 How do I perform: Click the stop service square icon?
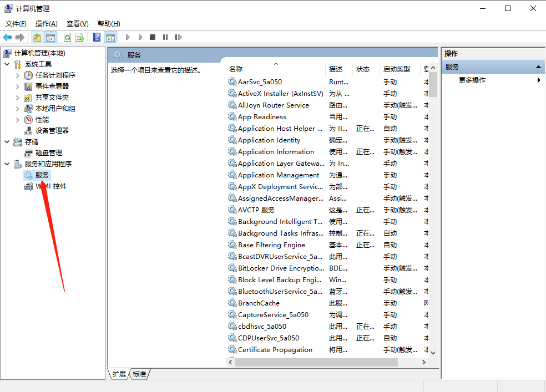pos(152,37)
